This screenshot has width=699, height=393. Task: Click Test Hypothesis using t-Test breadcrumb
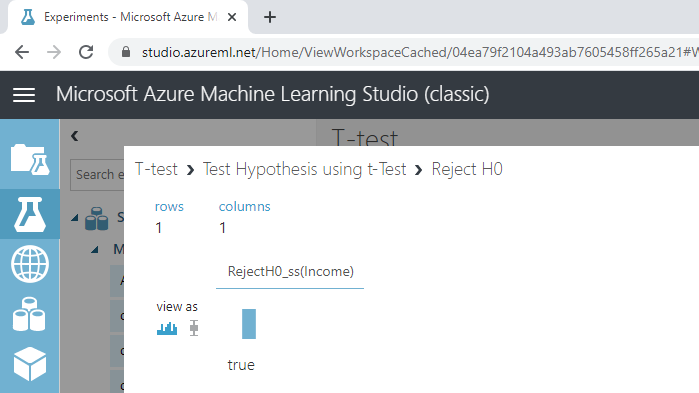point(304,169)
